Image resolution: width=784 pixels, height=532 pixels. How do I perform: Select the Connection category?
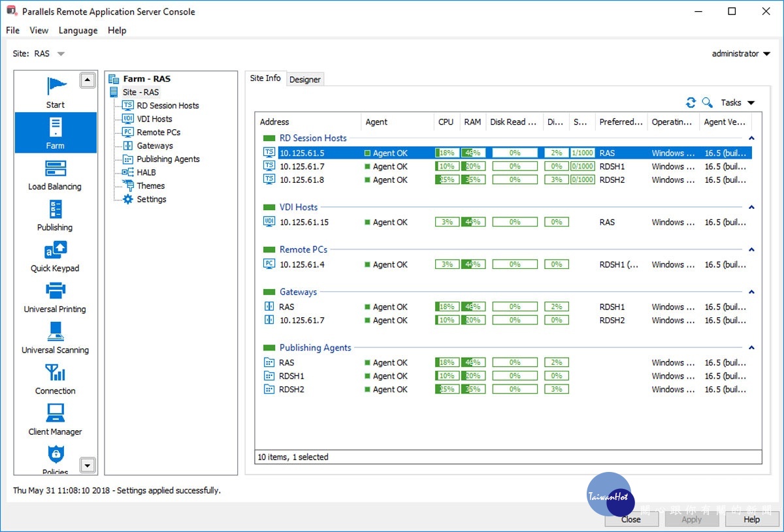[56, 379]
